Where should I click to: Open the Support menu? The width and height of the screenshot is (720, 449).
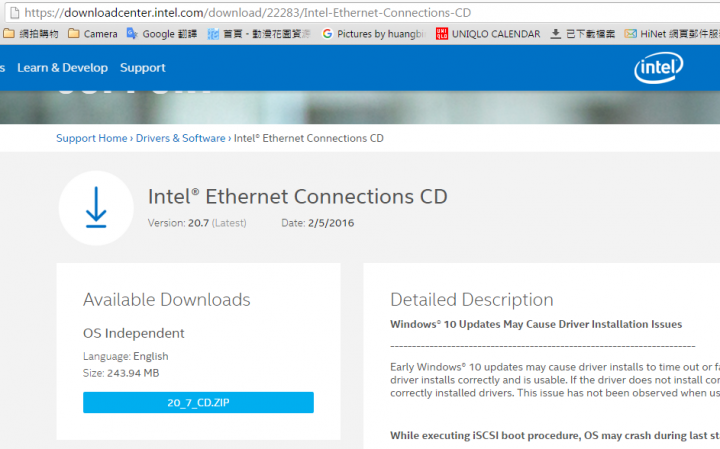pyautogui.click(x=142, y=68)
